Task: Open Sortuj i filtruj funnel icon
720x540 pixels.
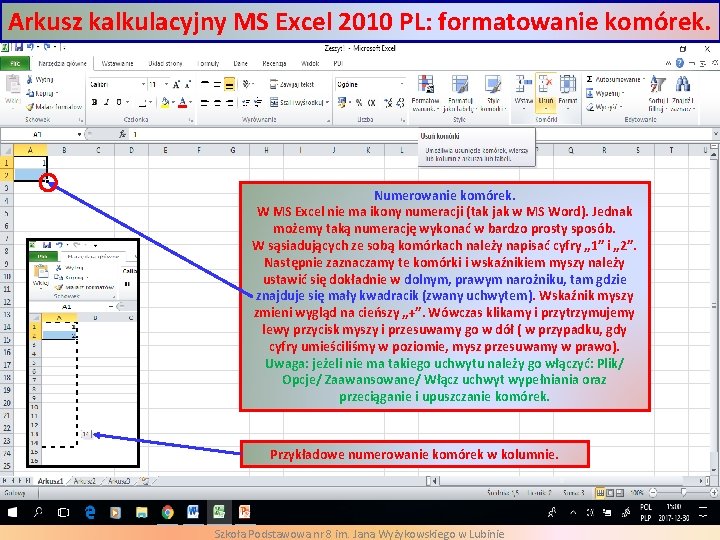Action: (658, 84)
